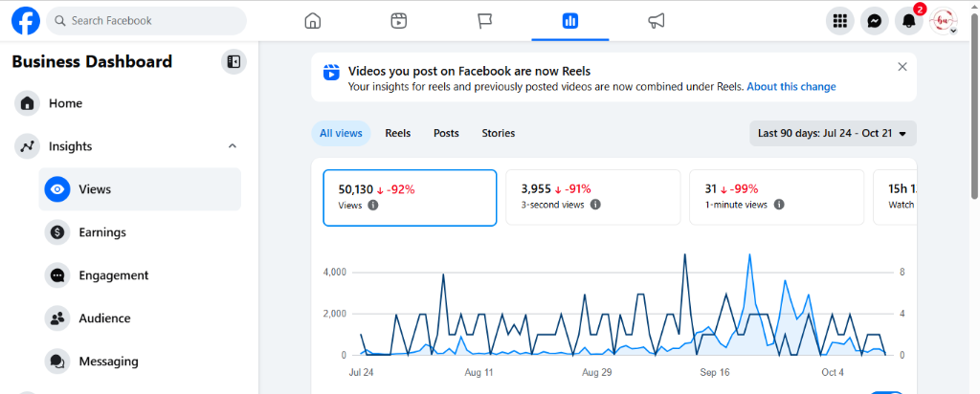
Task: Open the Notifications bell
Action: tap(909, 21)
